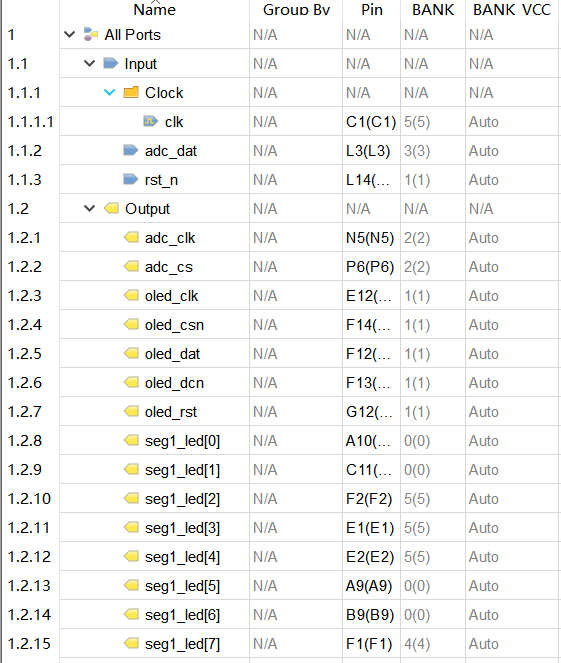Click the All Ports group icon
Image resolution: width=561 pixels, height=663 pixels.
(90, 34)
